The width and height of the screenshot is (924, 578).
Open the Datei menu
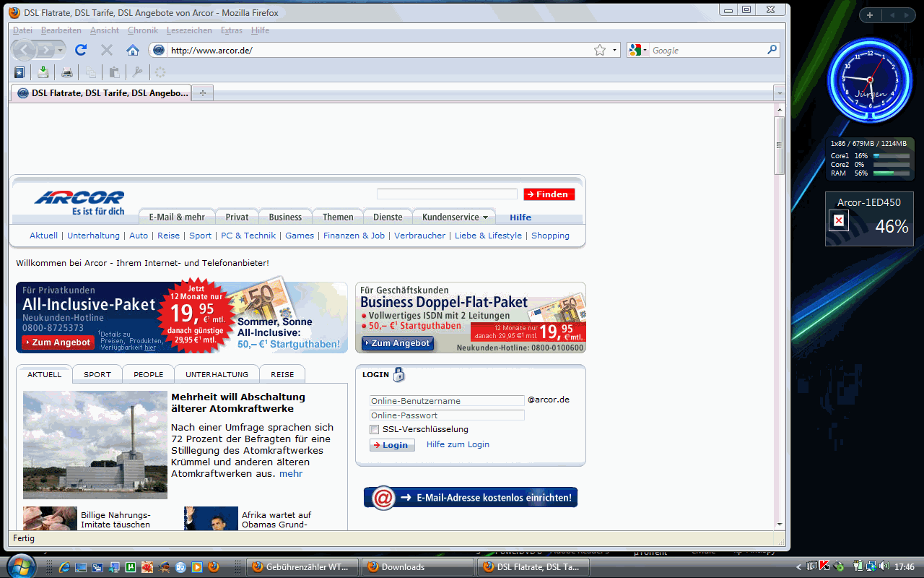coord(22,30)
